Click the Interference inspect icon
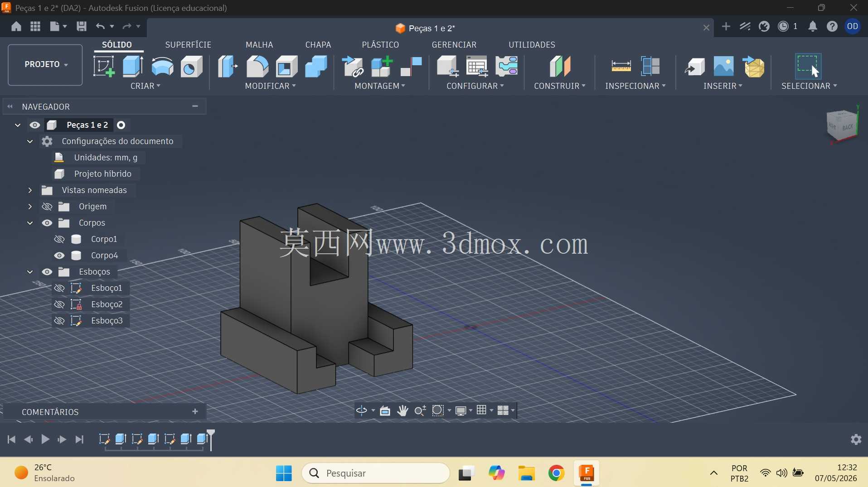 click(x=650, y=66)
